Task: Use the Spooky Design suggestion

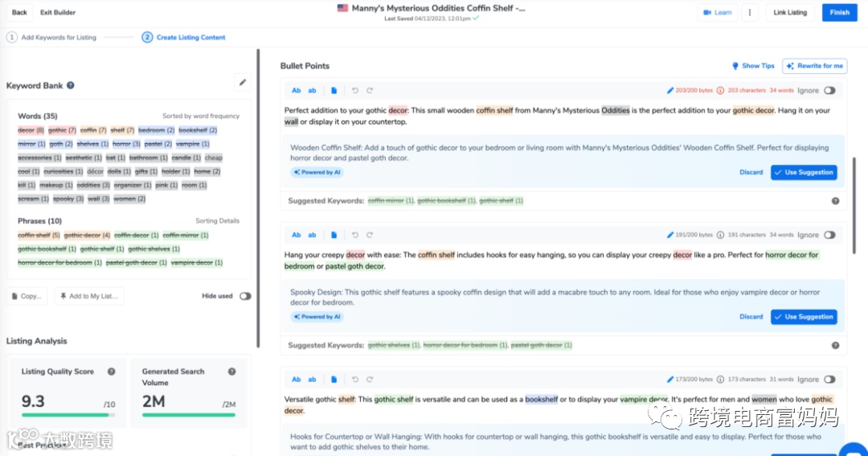Action: 804,317
